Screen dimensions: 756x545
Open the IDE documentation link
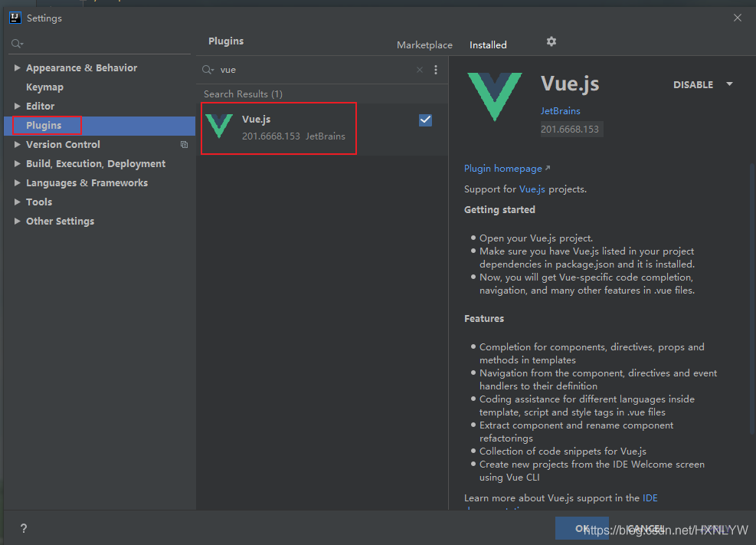[x=650, y=497]
